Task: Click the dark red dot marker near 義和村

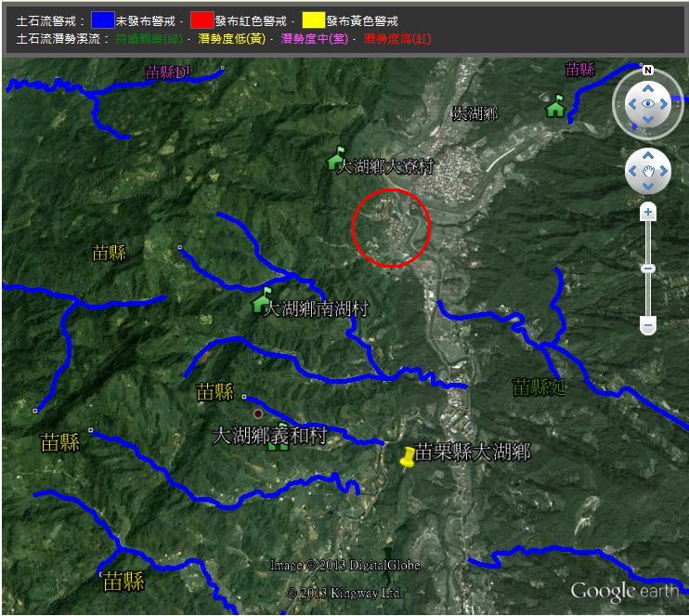Action: point(258,413)
